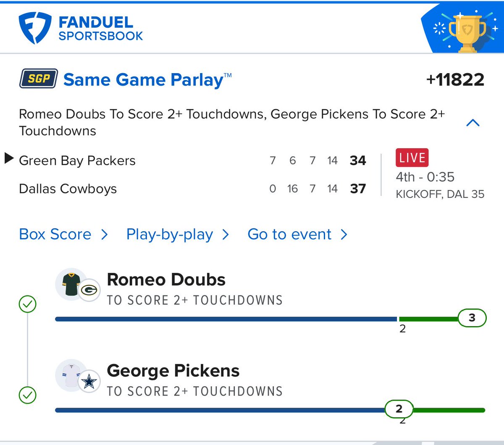Select the Go to event link

click(289, 234)
